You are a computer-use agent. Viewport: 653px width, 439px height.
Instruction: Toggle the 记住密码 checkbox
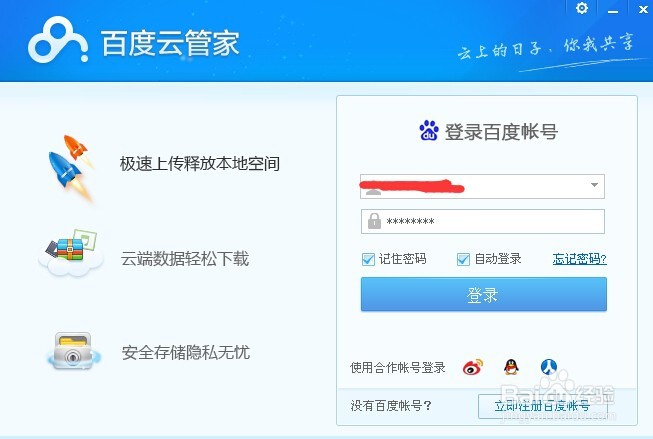coord(368,259)
